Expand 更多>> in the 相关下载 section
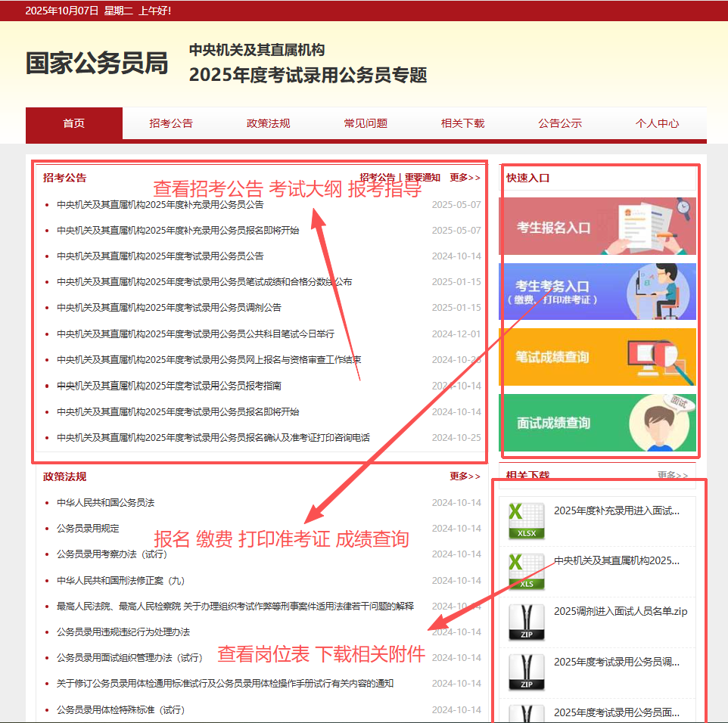Image resolution: width=728 pixels, height=723 pixels. tap(672, 476)
